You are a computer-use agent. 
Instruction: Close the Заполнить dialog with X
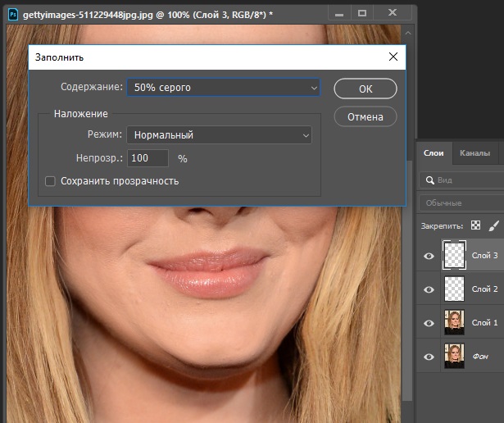[393, 57]
